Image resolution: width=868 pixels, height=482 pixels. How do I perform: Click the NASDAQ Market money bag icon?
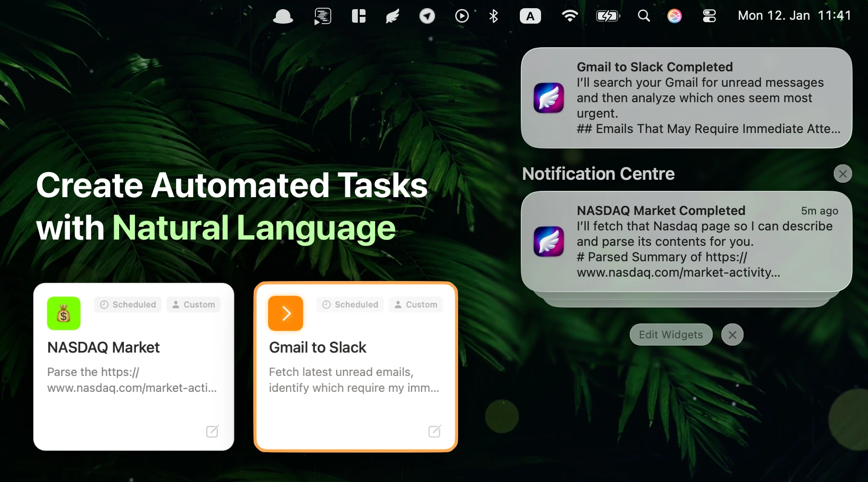tap(63, 313)
